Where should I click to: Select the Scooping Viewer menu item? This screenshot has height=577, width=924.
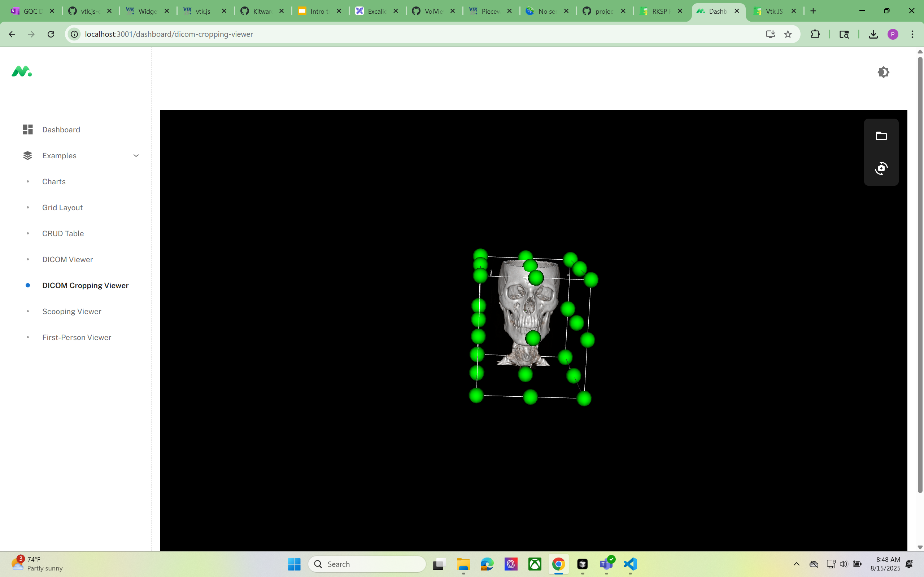click(x=72, y=311)
